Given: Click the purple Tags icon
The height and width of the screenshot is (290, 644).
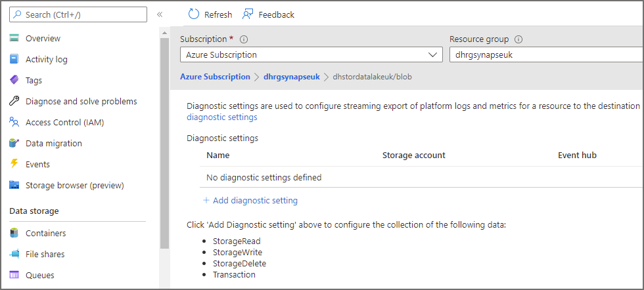Looking at the screenshot, I should [14, 80].
